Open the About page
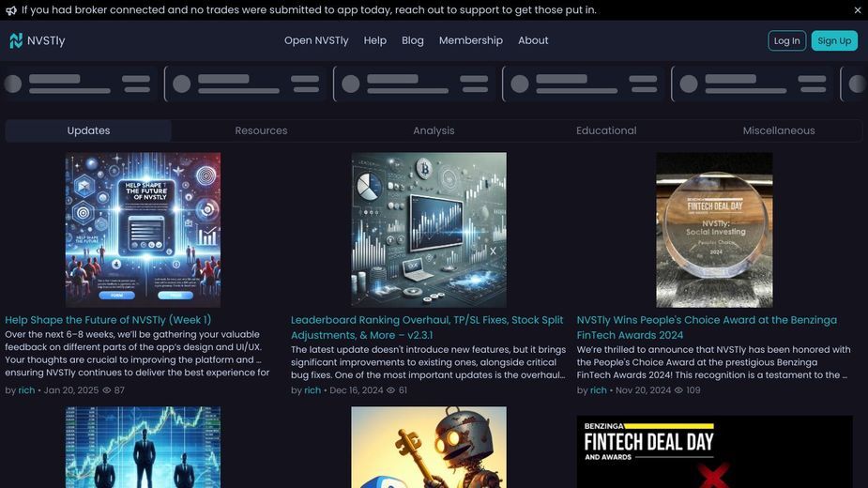 pyautogui.click(x=533, y=40)
